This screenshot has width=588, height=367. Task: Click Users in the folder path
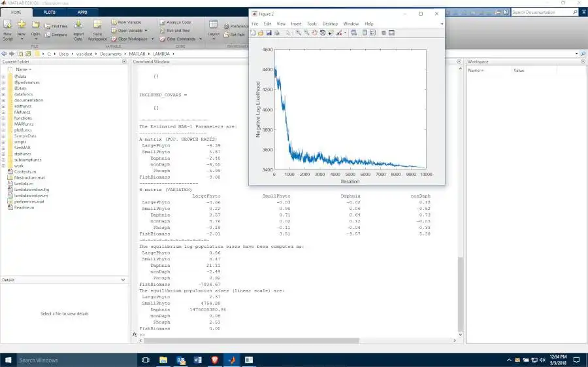click(x=64, y=54)
